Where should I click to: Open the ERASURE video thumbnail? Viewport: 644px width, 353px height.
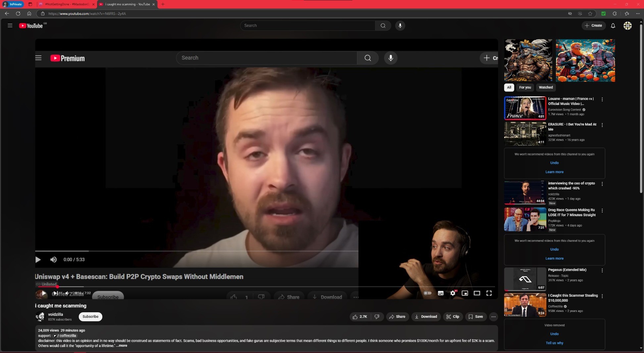pos(525,134)
